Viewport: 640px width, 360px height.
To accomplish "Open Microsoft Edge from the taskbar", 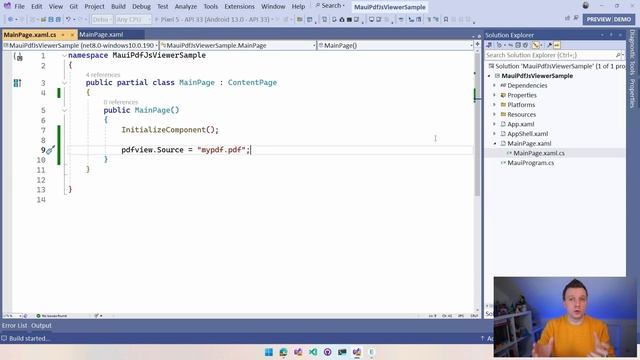I will 283,352.
